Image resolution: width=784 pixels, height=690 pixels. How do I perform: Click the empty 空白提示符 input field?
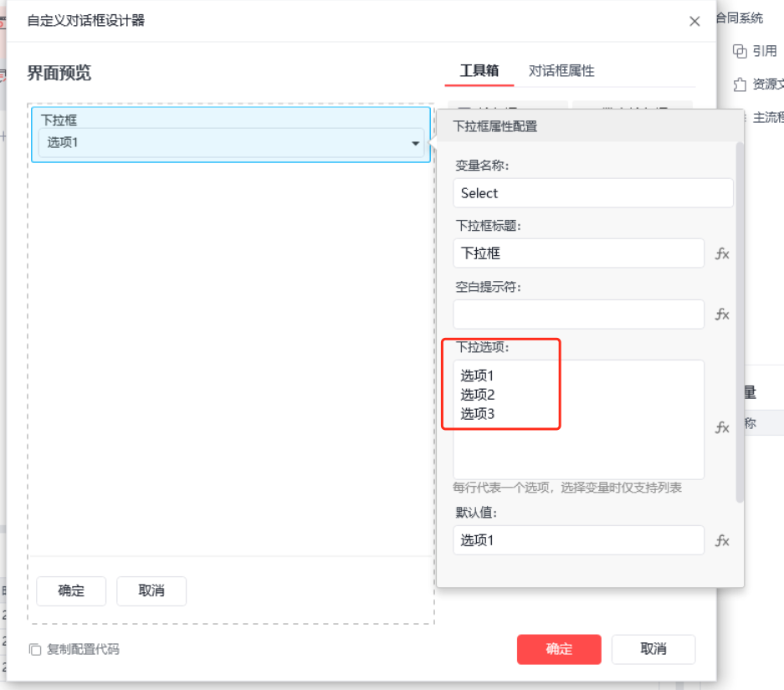[x=578, y=314]
